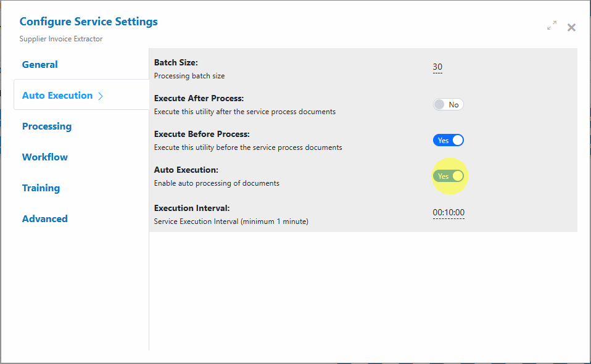Viewport: 591px width, 364px height.
Task: Click the Batch Size label
Action: pos(176,62)
